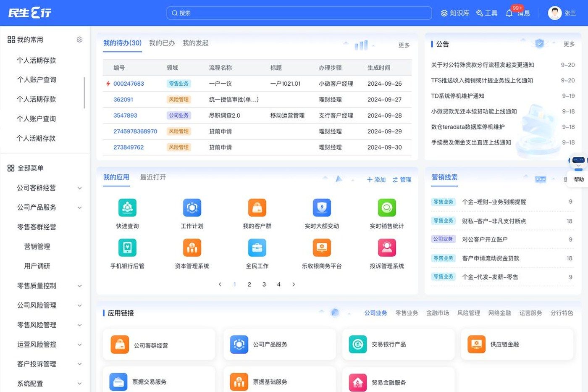Open the 对公客户开立账户 marketing lead
The image size is (588, 392).
[485, 239]
